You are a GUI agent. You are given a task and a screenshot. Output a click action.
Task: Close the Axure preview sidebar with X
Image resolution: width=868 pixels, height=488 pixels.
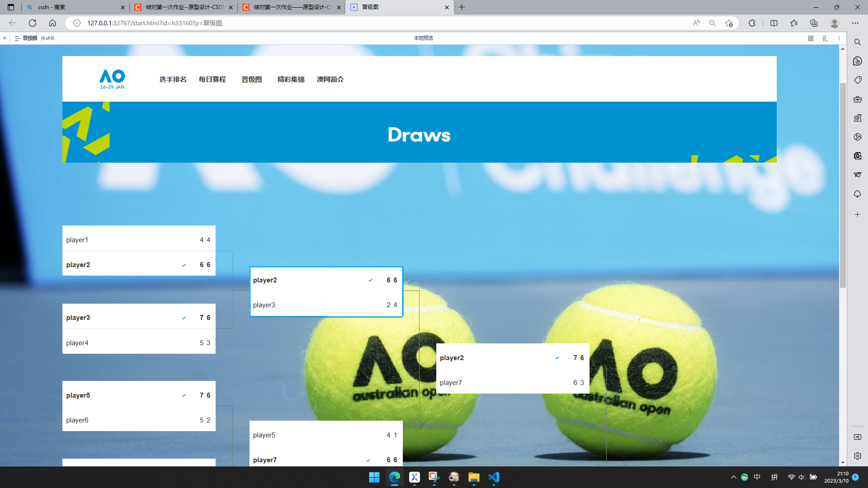point(5,38)
